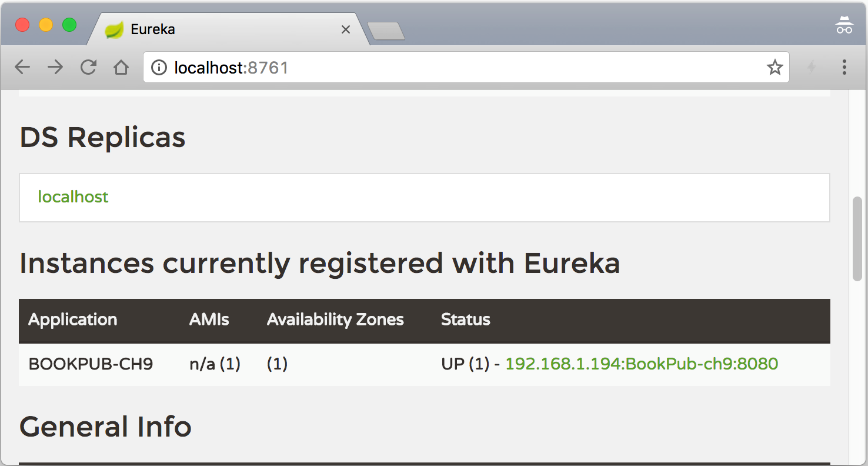The height and width of the screenshot is (466, 868).
Task: Select the BOOKPUB-CH9 application cell
Action: [91, 364]
